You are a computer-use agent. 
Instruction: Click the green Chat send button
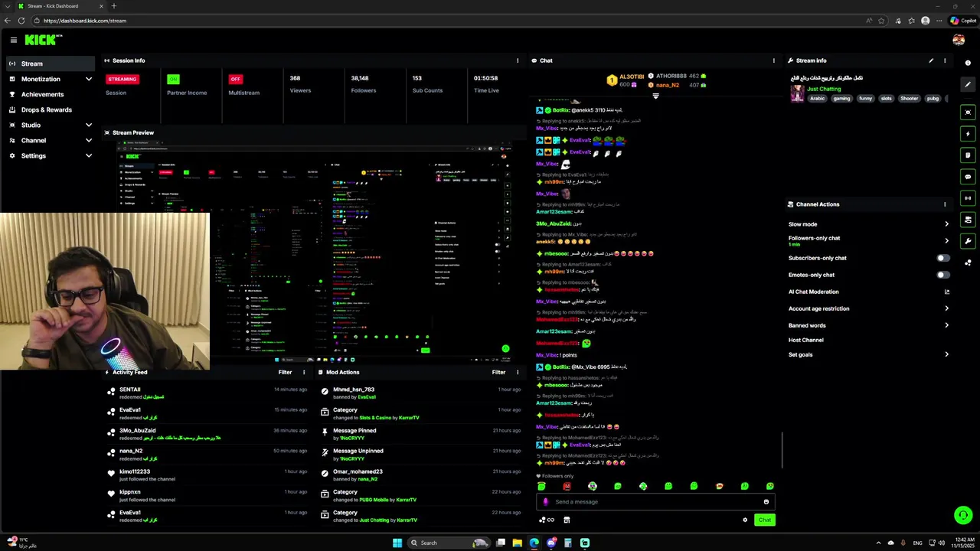[x=764, y=520]
